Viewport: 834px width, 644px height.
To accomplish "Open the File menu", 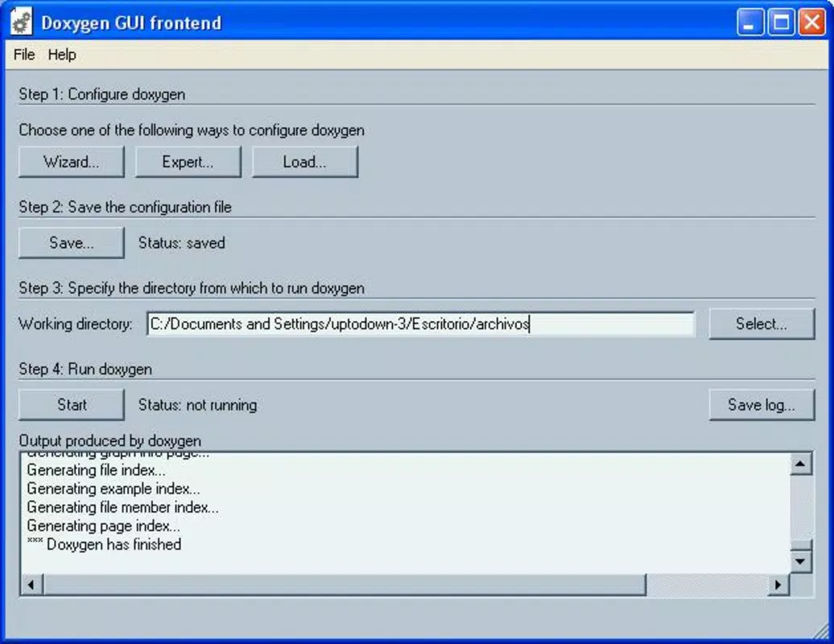I will click(24, 55).
